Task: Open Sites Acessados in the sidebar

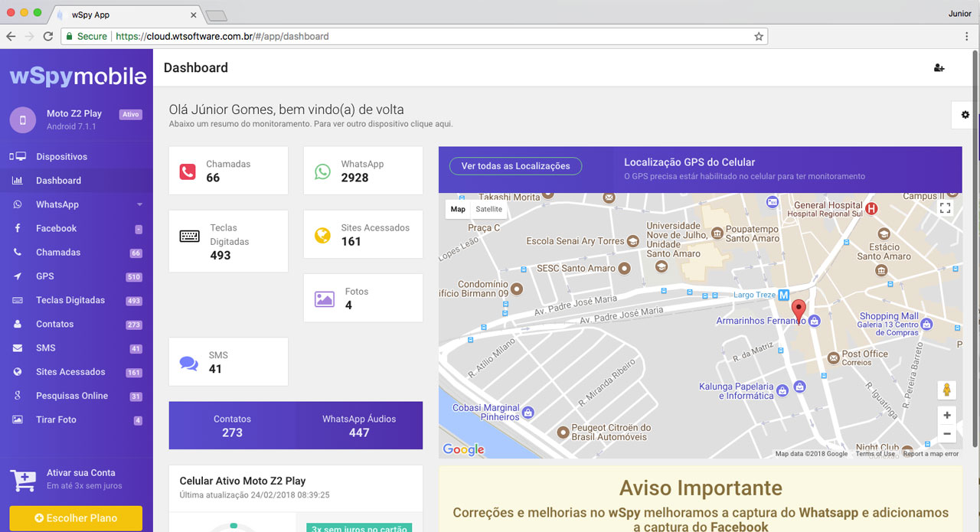Action: pyautogui.click(x=77, y=372)
